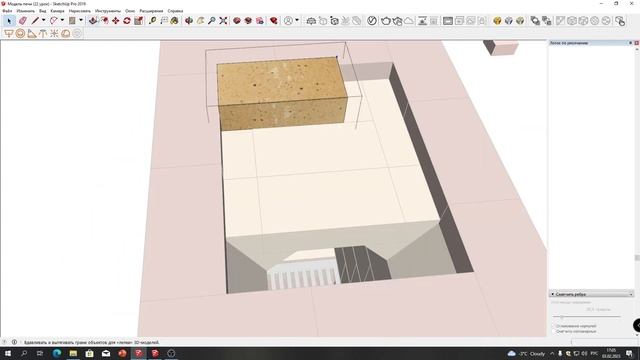Open the Окно menu
The height and width of the screenshot is (360, 640).
tap(130, 11)
